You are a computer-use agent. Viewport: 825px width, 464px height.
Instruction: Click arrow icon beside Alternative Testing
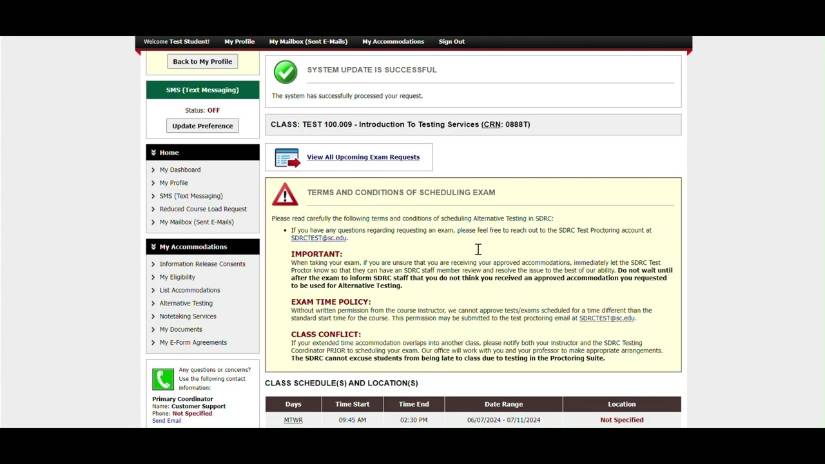point(153,304)
